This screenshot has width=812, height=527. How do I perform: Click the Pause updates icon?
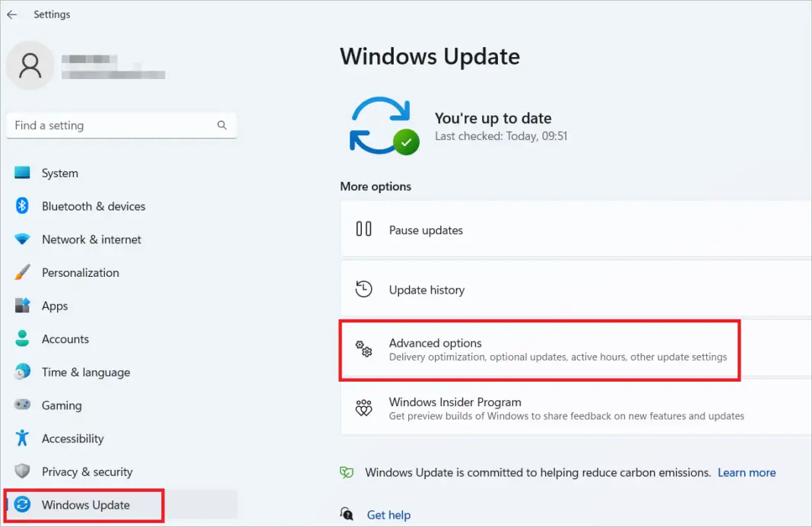(x=364, y=230)
